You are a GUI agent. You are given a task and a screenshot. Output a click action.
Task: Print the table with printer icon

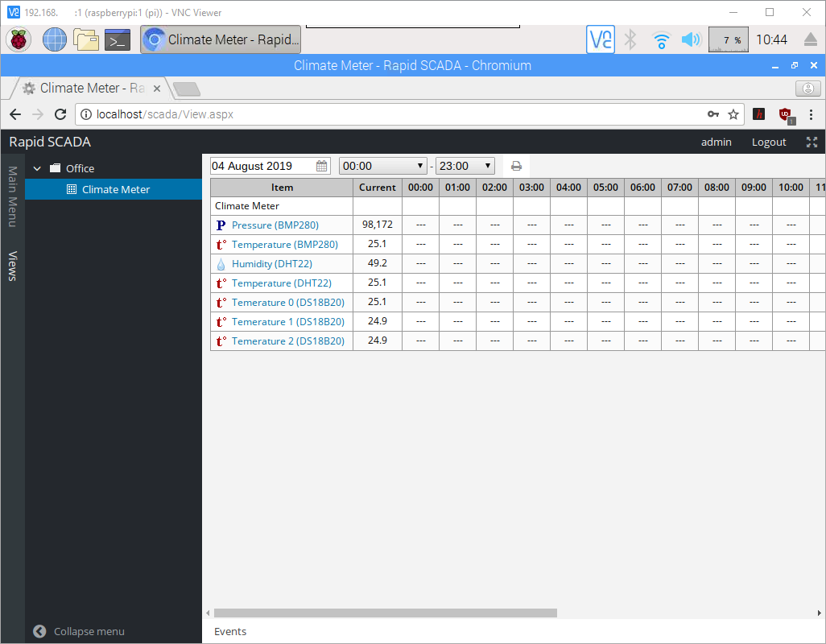click(516, 166)
